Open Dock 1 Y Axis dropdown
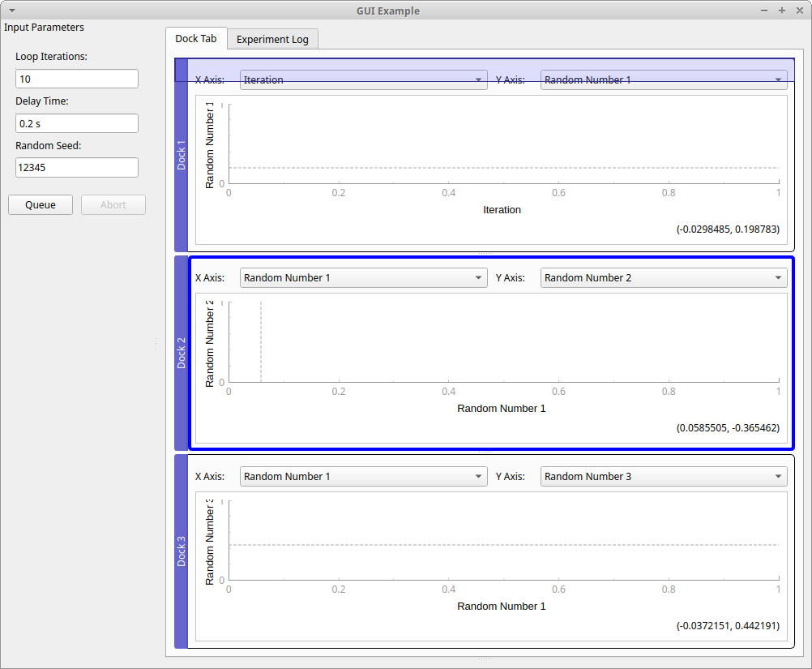This screenshot has width=812, height=669. tap(663, 79)
